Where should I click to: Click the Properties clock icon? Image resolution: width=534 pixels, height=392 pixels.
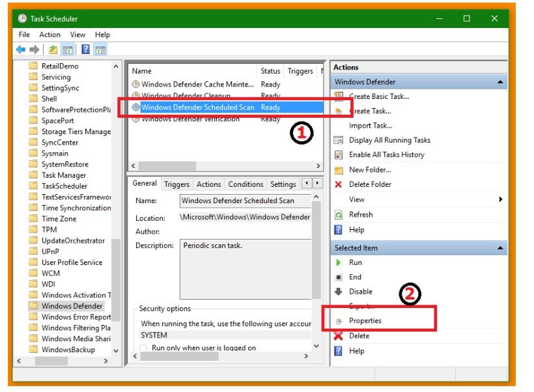[x=339, y=321]
